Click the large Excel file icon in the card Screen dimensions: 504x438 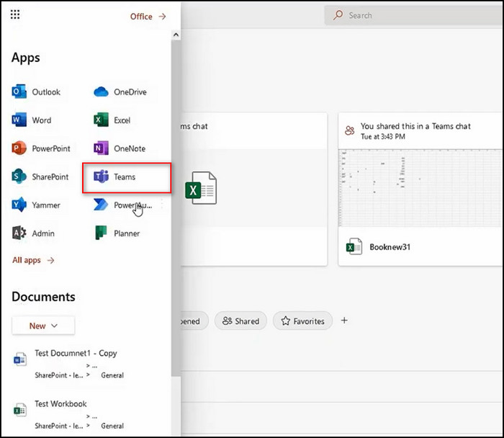(x=201, y=188)
